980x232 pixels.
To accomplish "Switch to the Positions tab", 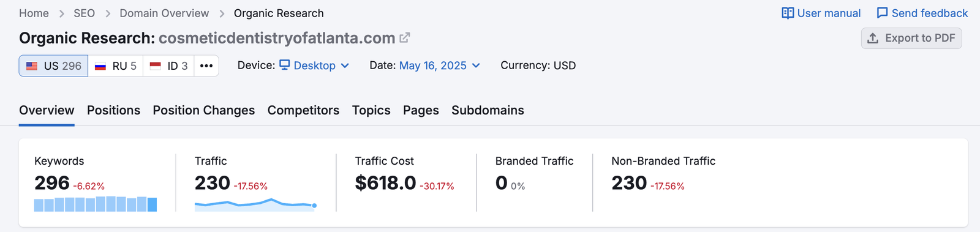I will point(113,110).
